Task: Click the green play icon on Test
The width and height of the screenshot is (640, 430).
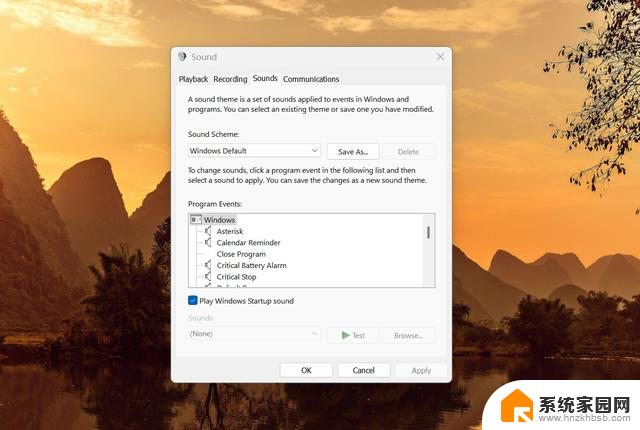Action: point(346,335)
